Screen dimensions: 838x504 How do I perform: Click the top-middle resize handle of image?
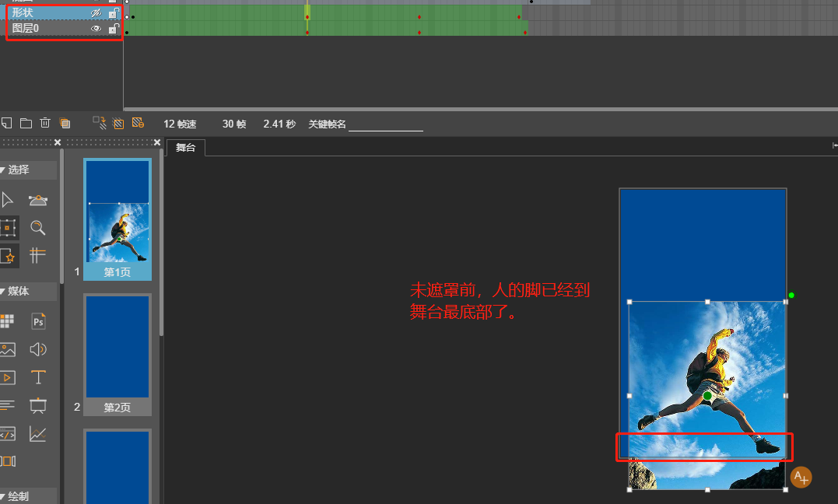pos(707,302)
